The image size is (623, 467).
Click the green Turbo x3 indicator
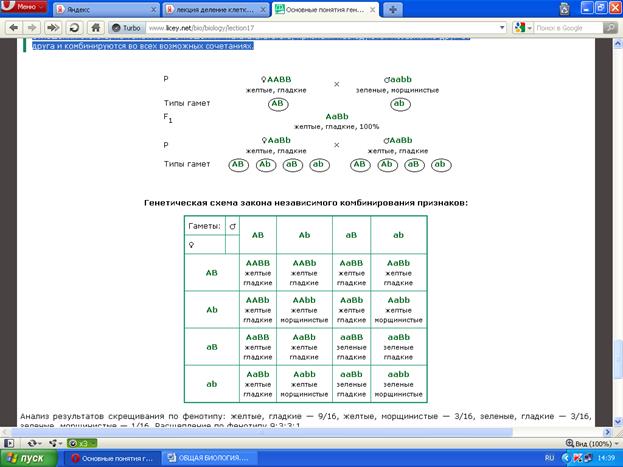click(81, 443)
